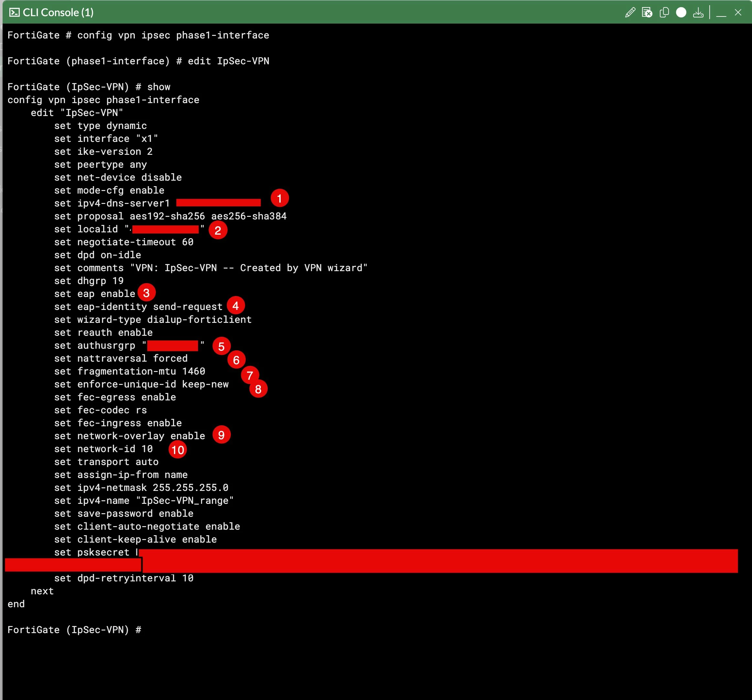The image size is (752, 700).
Task: Clear the console with the clear icon
Action: coord(647,13)
